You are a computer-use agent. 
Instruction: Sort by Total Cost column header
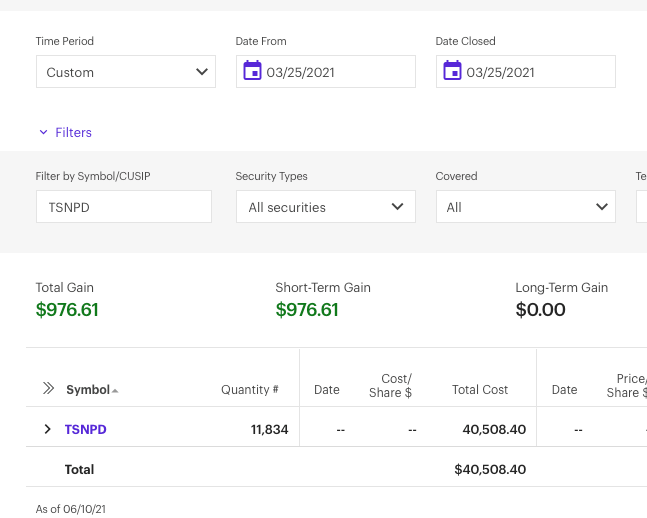[x=480, y=390]
